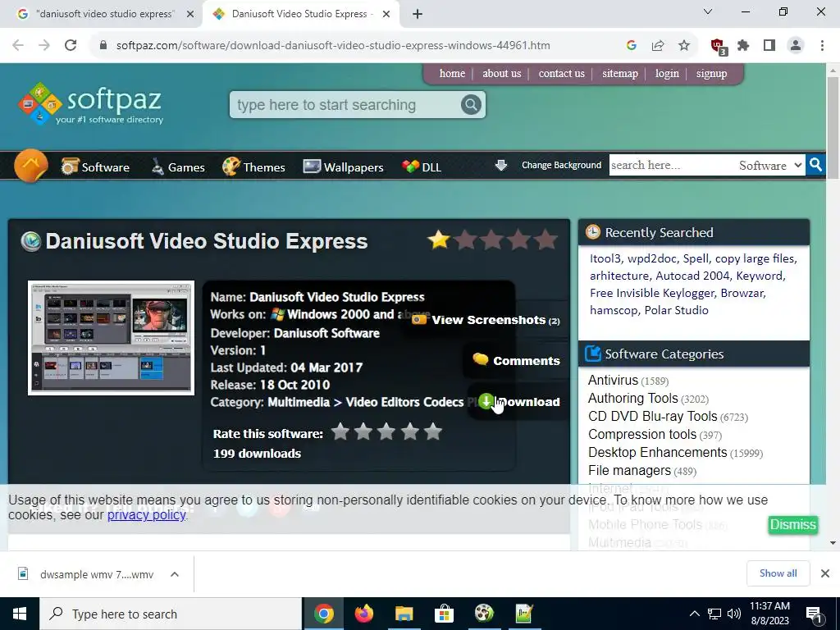Open Desktop Enhancements category

point(657,452)
